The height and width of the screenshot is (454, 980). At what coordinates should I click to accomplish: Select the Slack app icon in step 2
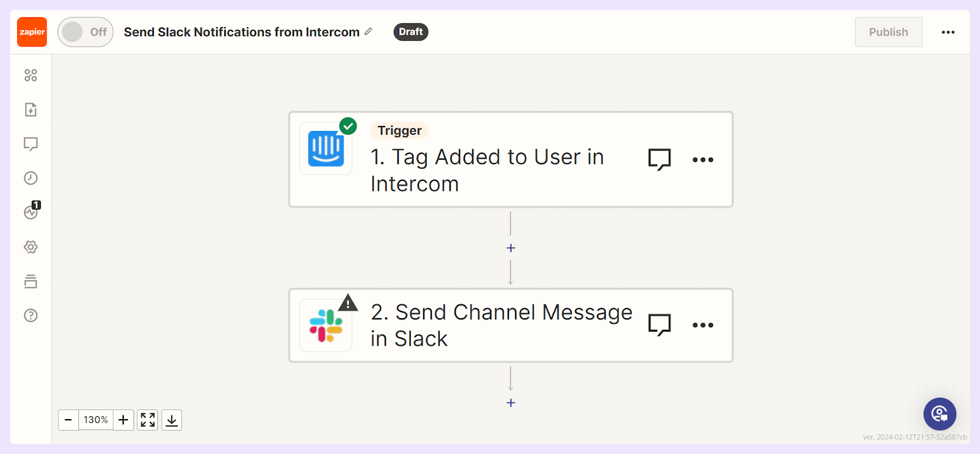(x=326, y=326)
